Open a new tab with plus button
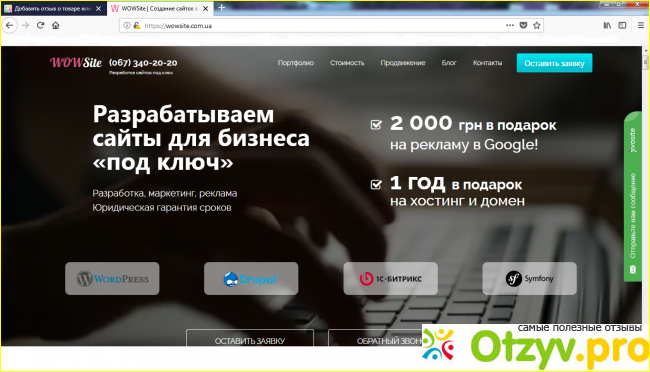Screen dimensions: 650x372 221,8
